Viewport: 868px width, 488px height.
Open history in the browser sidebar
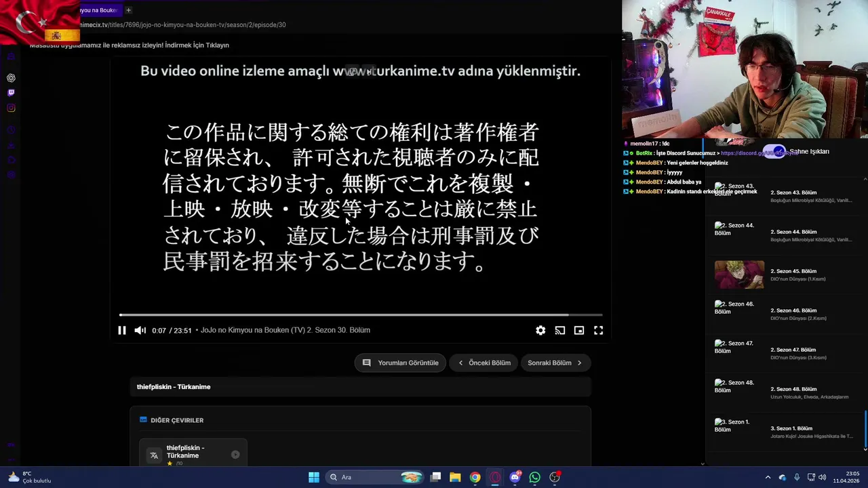pos(11,129)
